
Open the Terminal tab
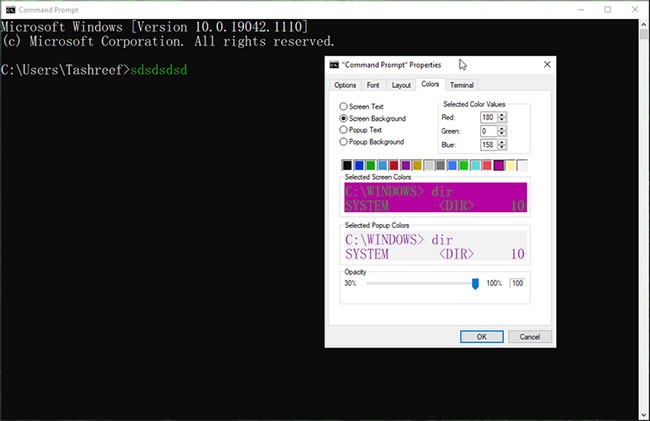click(x=462, y=86)
